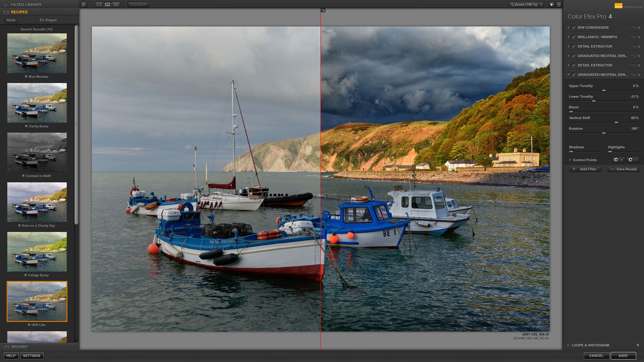Uncheck the second Detail Extractor filter
Screen dimensions: 644x362
point(574,65)
